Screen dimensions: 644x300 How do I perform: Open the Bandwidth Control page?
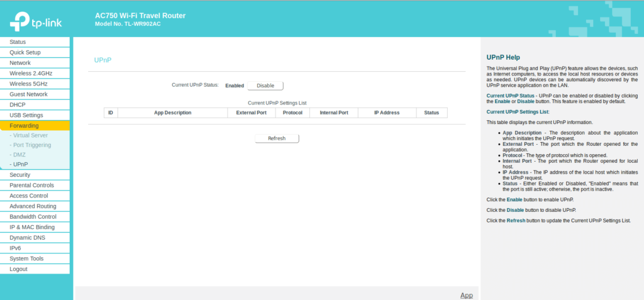(33, 216)
